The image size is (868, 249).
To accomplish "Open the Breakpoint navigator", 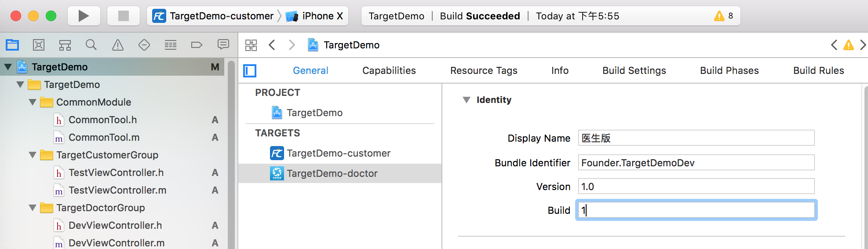I will click(x=197, y=44).
